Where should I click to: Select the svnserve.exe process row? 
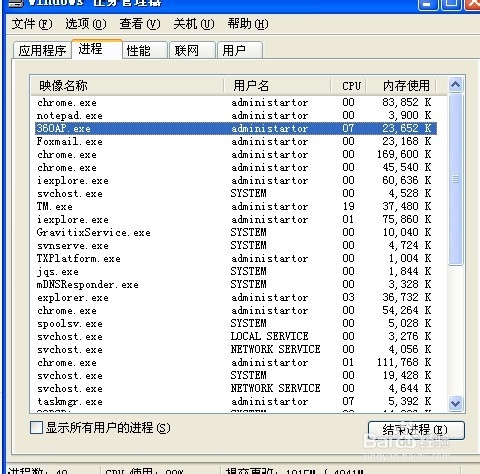pos(236,245)
